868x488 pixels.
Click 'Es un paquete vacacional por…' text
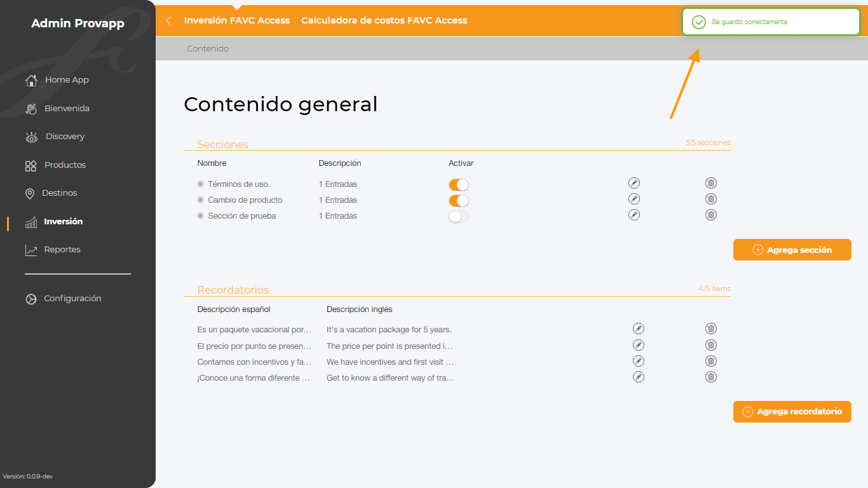255,330
